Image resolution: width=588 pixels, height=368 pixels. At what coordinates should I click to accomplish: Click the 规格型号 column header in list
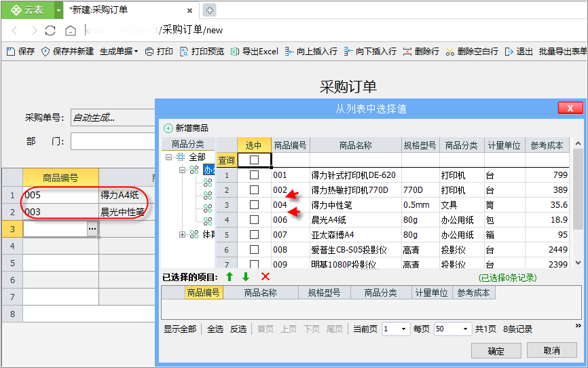[420, 145]
